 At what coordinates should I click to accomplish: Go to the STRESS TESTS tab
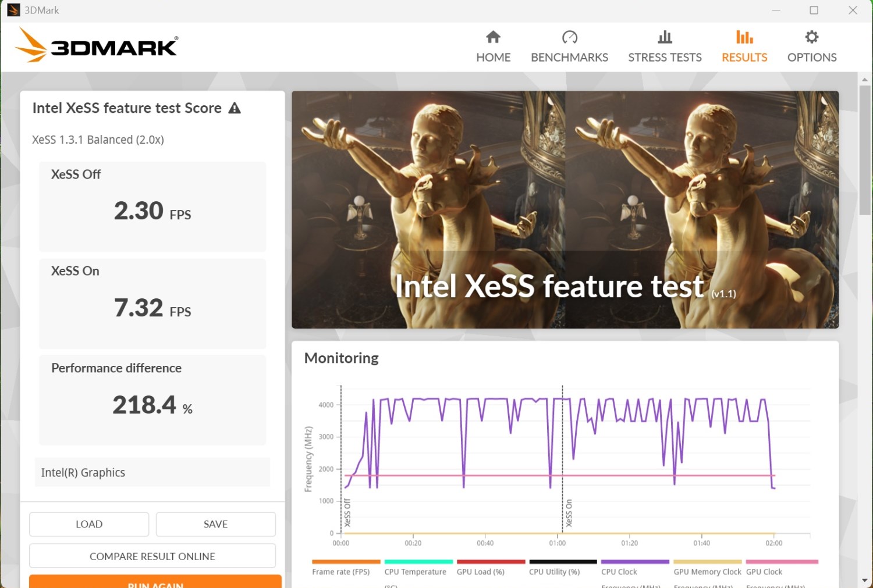pos(665,47)
